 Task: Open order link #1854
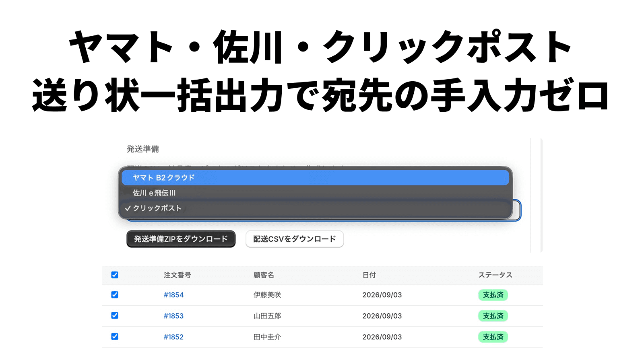173,295
